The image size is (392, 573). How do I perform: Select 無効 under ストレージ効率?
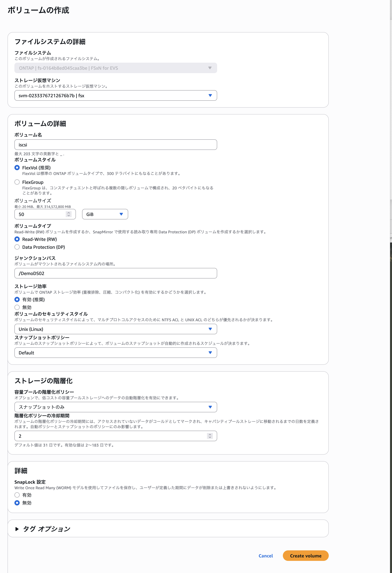pyautogui.click(x=17, y=307)
